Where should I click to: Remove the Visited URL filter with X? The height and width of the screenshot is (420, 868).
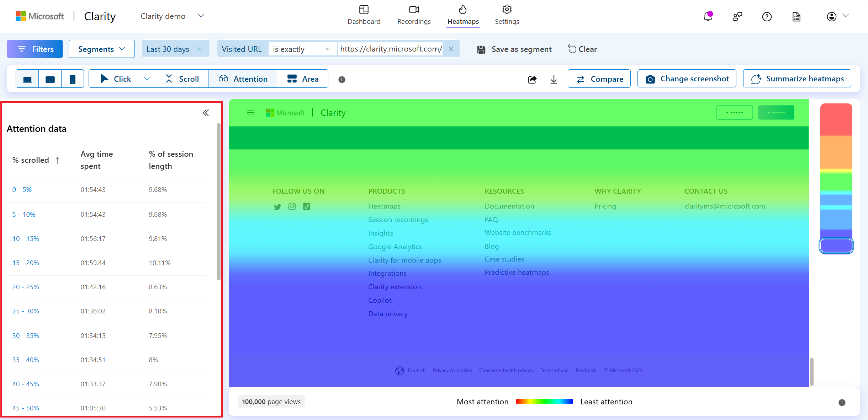[x=451, y=49]
